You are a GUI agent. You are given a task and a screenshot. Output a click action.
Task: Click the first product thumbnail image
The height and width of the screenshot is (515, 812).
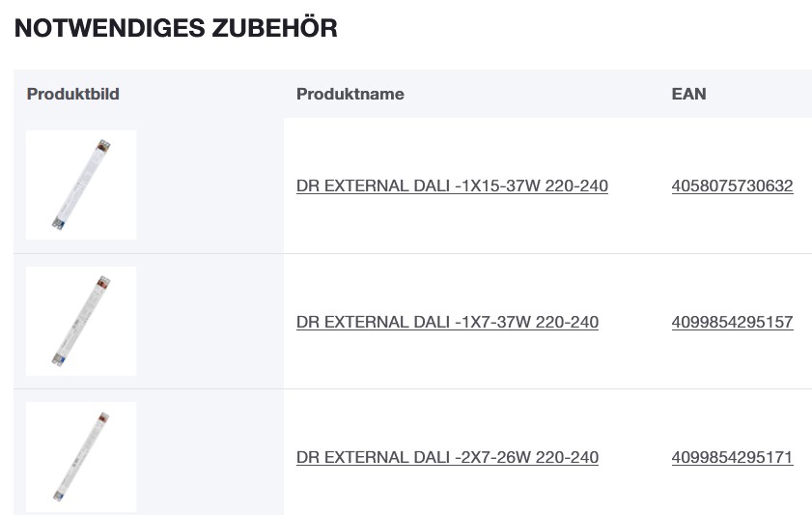[81, 185]
